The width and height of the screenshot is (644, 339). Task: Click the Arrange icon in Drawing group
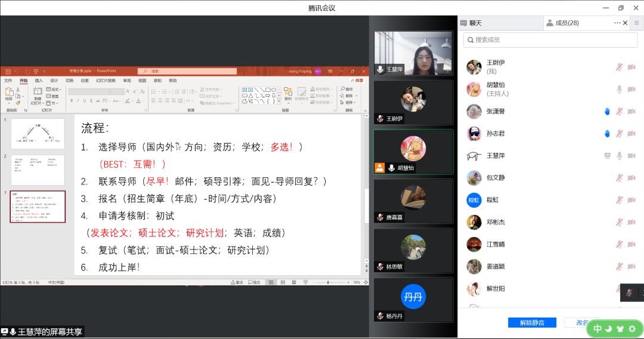(x=288, y=94)
